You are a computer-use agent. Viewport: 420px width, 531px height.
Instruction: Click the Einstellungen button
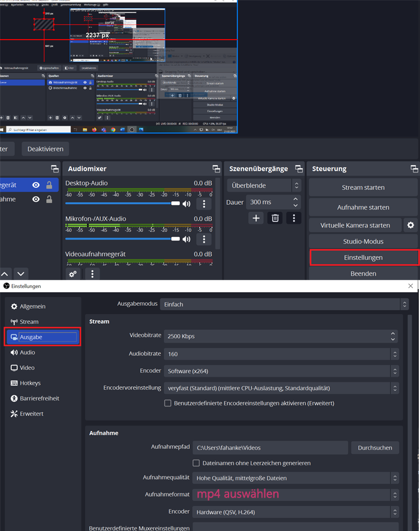(363, 257)
